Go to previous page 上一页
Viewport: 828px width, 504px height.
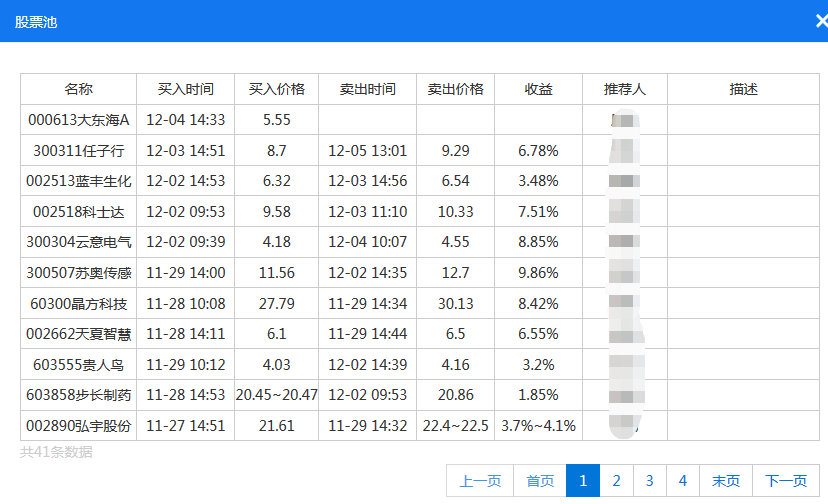pos(480,481)
